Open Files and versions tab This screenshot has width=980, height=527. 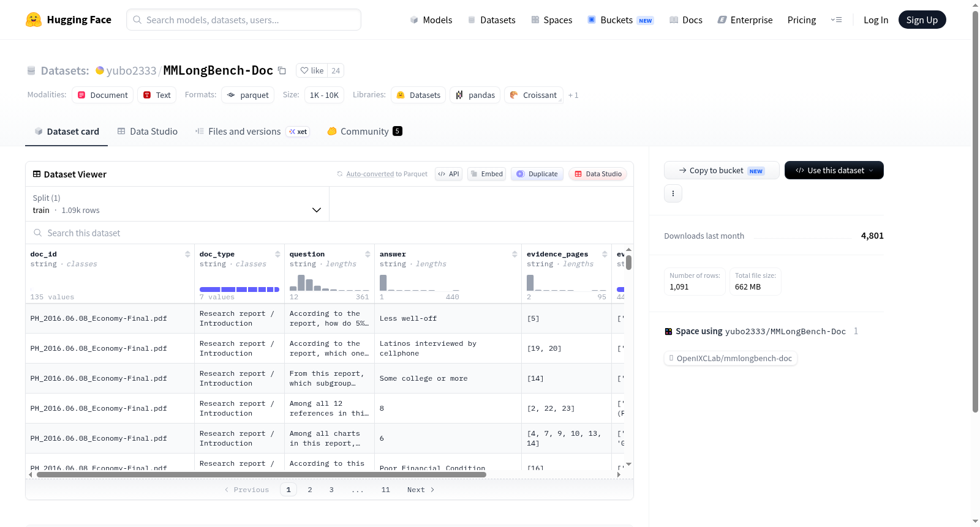[x=252, y=131]
